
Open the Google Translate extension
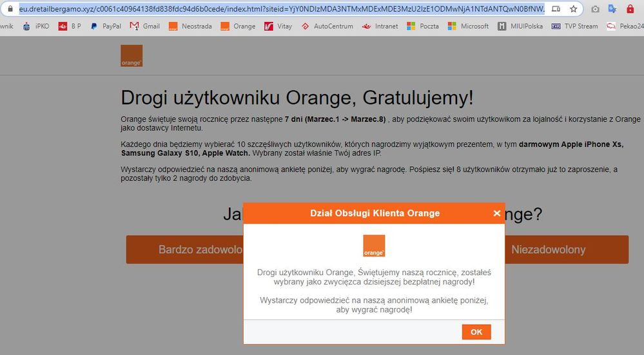coord(612,8)
